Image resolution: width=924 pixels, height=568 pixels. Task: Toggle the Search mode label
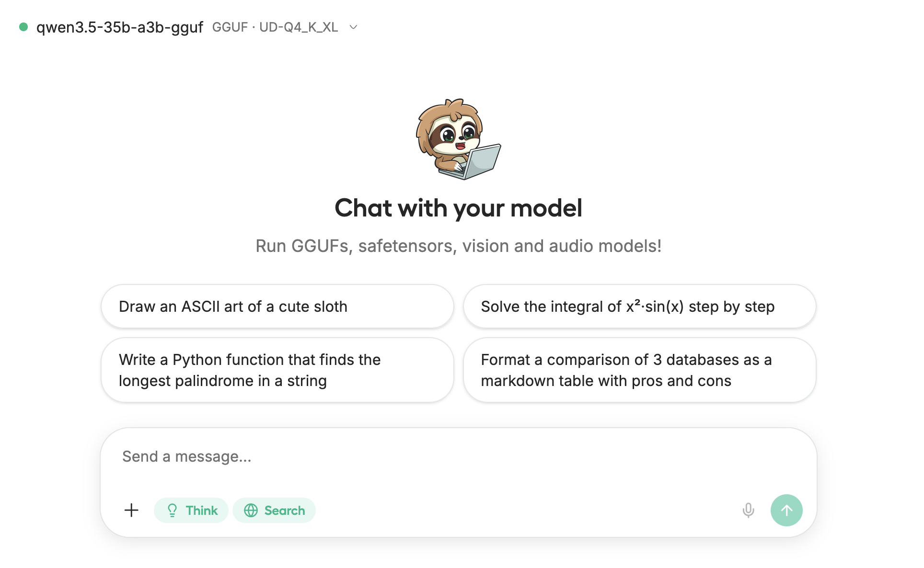click(x=285, y=511)
